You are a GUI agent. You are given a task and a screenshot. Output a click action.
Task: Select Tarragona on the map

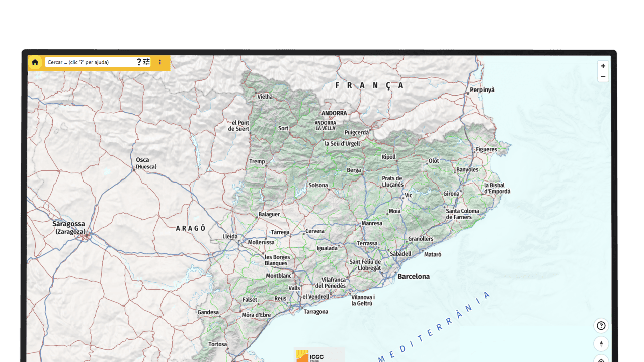(315, 311)
